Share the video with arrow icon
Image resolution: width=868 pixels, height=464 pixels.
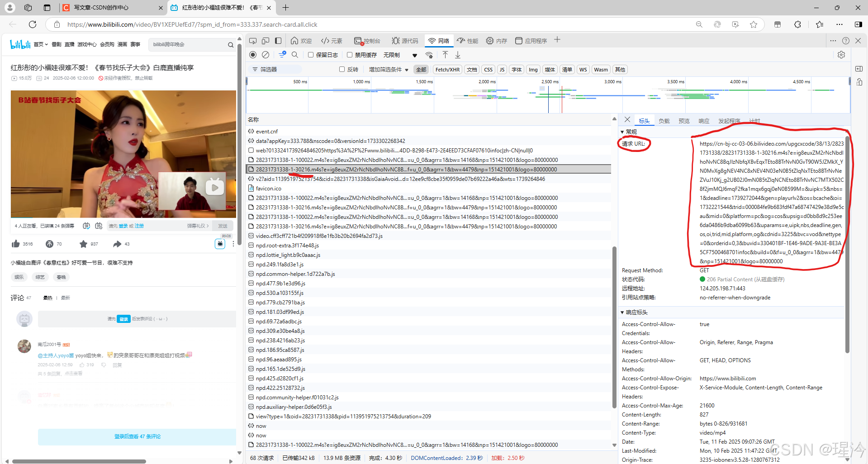(117, 244)
